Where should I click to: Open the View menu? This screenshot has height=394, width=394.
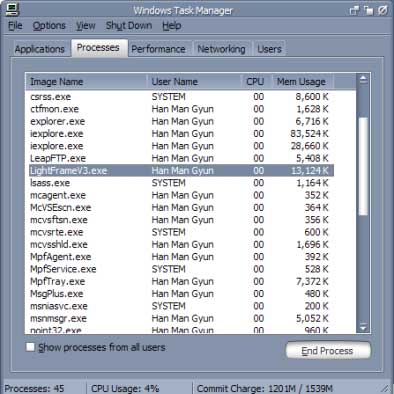tap(85, 26)
